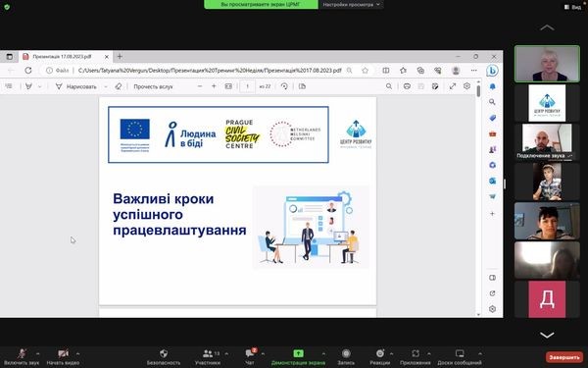This screenshot has width=588, height=368.
Task: Expand the Настройки просмотра dropdown
Action: click(351, 5)
